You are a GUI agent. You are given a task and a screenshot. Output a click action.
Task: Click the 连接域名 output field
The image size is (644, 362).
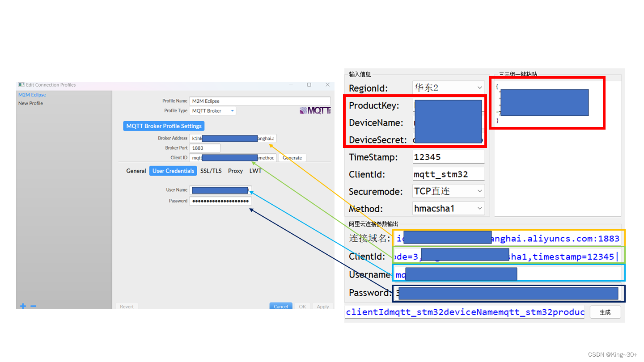[x=509, y=238]
